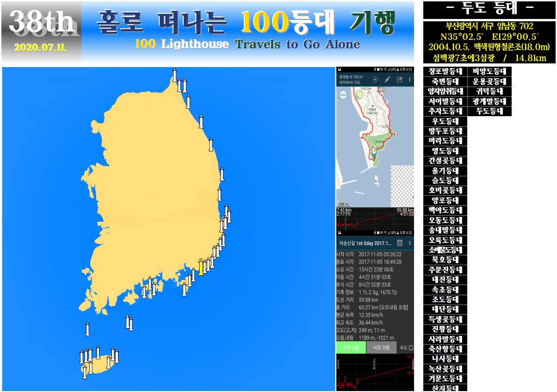Select 주문진등대 in the list

[445, 270]
